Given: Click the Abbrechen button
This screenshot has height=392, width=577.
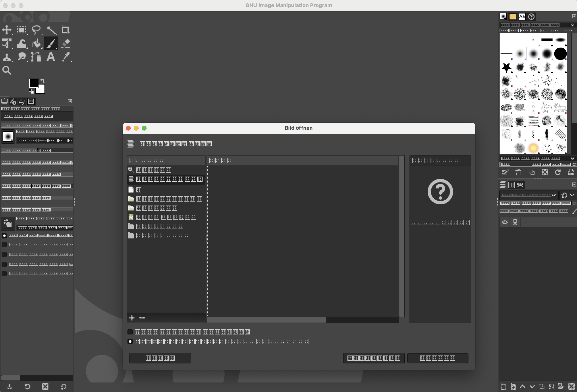Looking at the screenshot, I should point(373,358).
